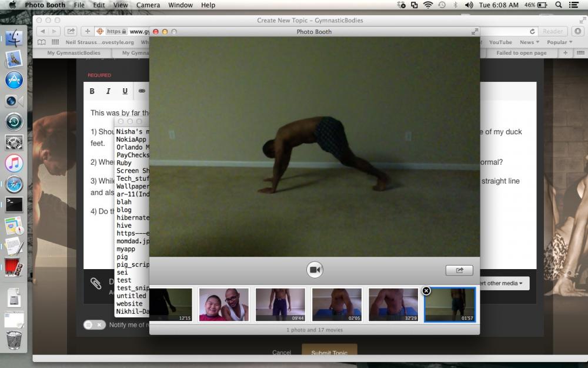Open Terminal from the Dock
The width and height of the screenshot is (588, 368).
click(14, 205)
